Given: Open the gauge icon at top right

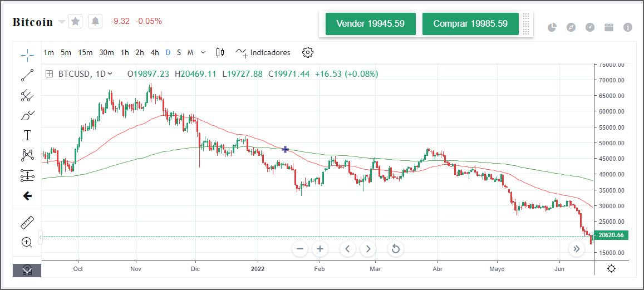Looking at the screenshot, I should (x=590, y=27).
